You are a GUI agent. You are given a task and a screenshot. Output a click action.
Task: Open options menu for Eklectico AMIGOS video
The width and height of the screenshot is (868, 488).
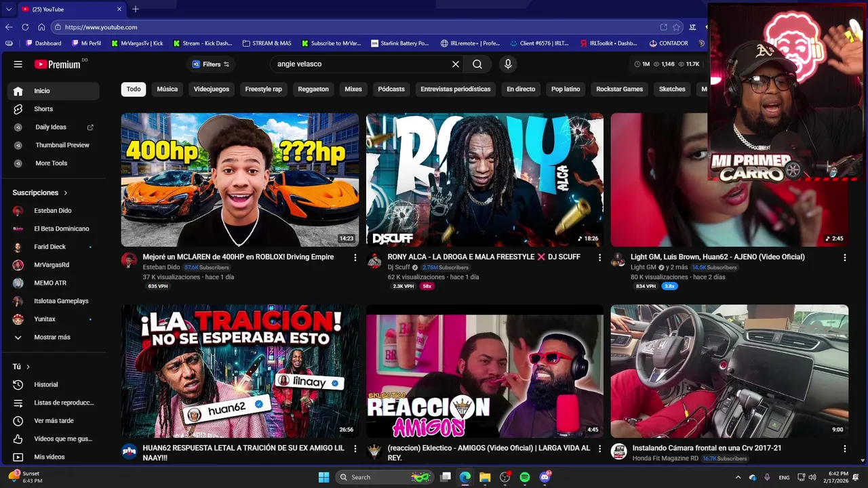599,449
